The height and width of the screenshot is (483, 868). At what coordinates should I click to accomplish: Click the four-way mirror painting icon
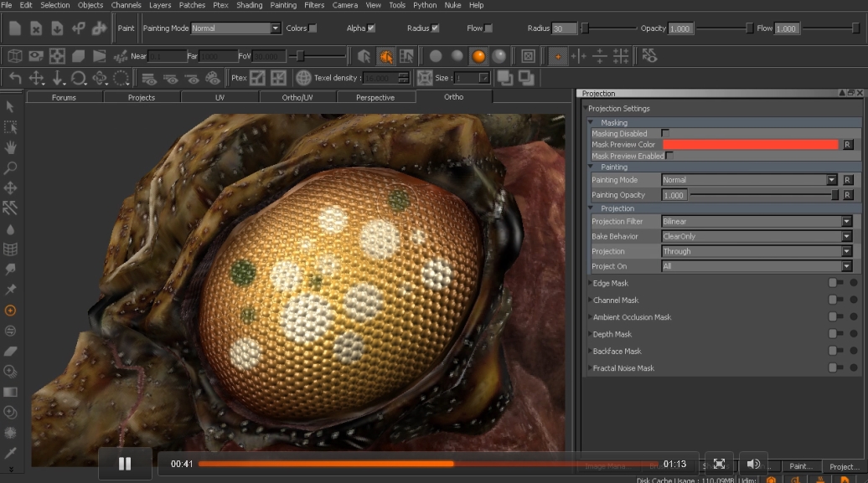click(x=621, y=56)
